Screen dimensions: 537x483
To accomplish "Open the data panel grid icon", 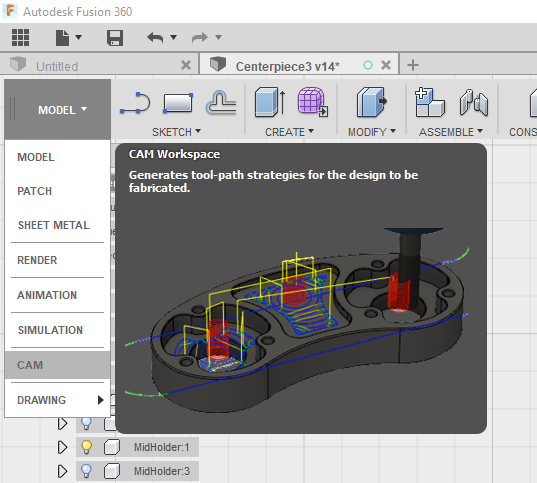I will coord(21,37).
